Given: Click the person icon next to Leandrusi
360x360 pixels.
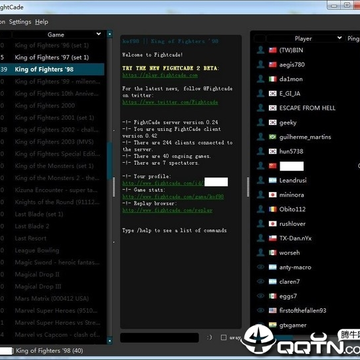Looking at the screenshot, I should click(261, 180).
